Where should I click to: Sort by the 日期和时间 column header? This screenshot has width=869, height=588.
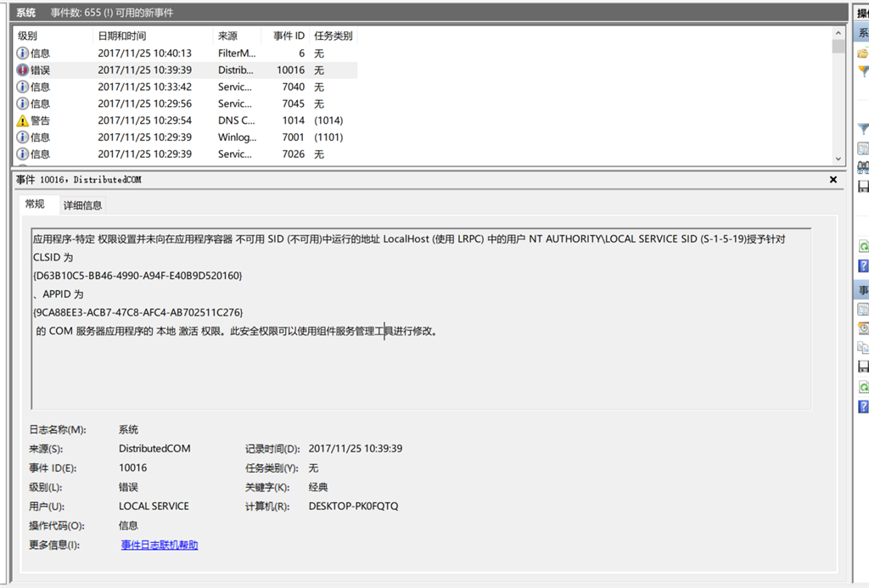[153, 36]
